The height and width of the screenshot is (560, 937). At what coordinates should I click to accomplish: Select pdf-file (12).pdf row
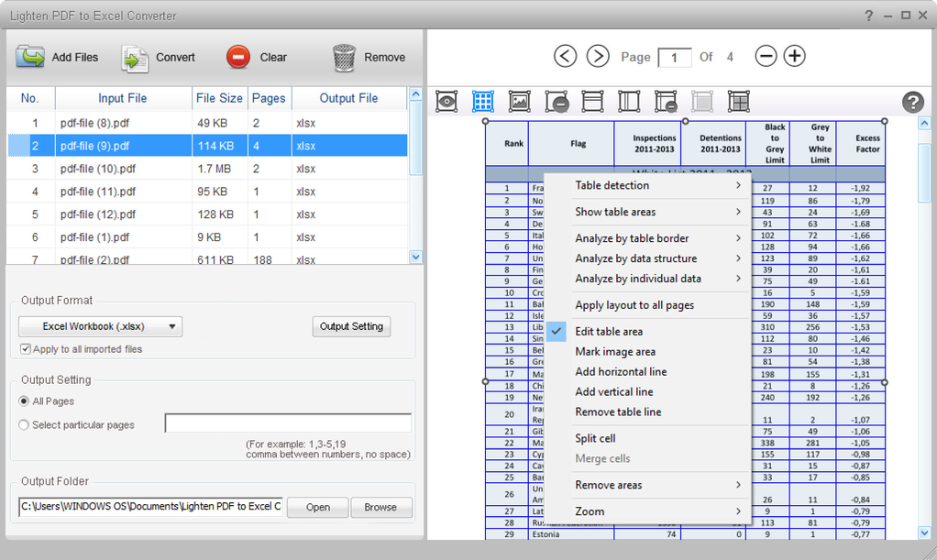207,214
